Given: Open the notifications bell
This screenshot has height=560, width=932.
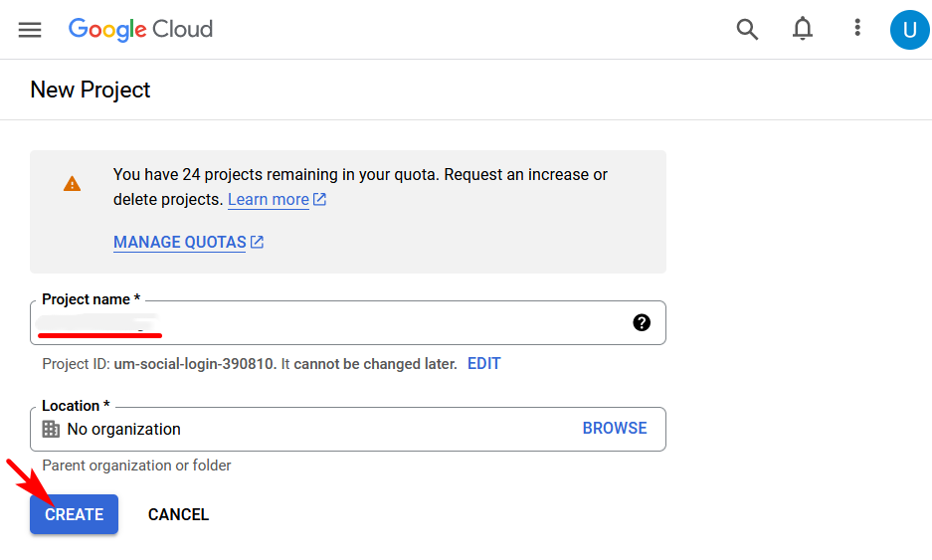Looking at the screenshot, I should click(x=803, y=30).
